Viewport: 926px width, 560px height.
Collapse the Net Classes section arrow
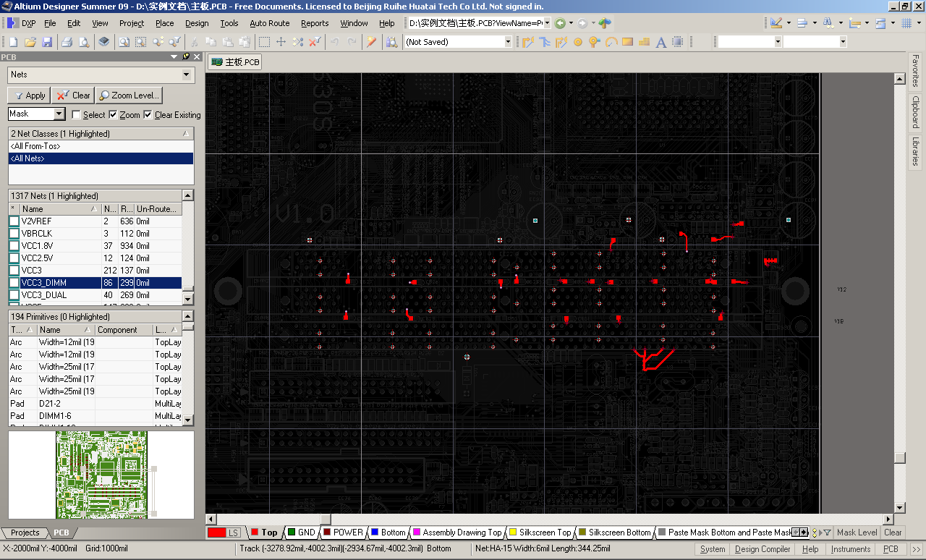187,134
